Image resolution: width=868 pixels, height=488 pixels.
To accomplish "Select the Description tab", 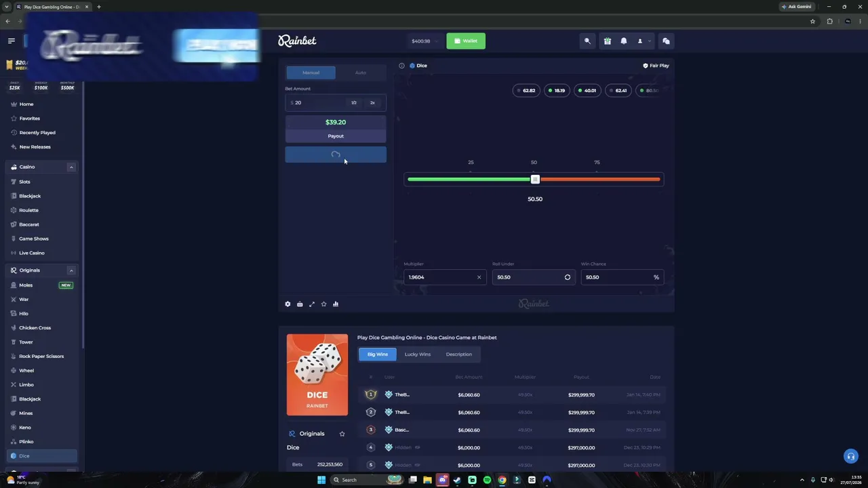I will pyautogui.click(x=459, y=354).
